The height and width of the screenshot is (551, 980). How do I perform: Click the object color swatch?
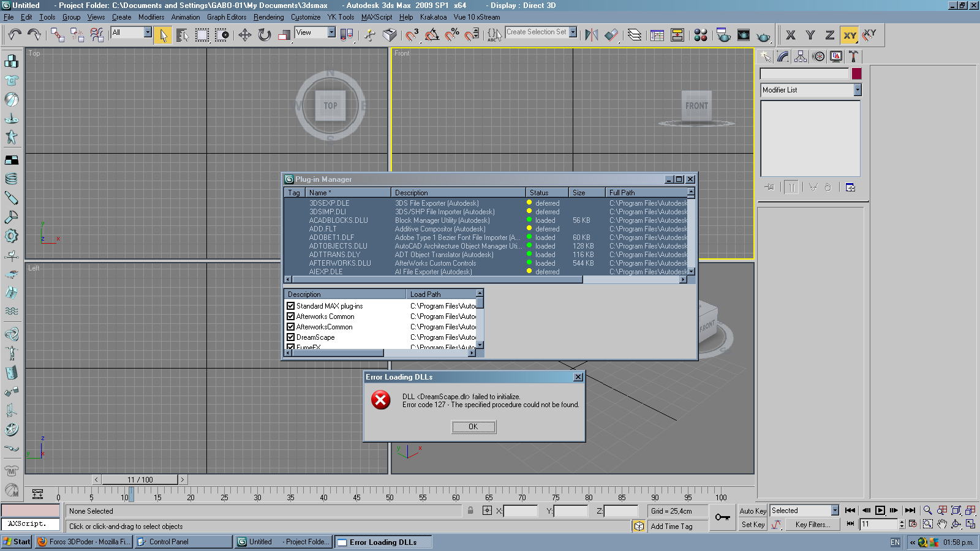[856, 73]
